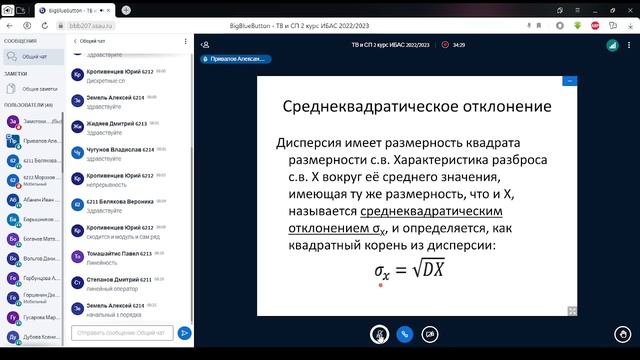Click the raise hand button
640x360 pixels.
point(622,334)
